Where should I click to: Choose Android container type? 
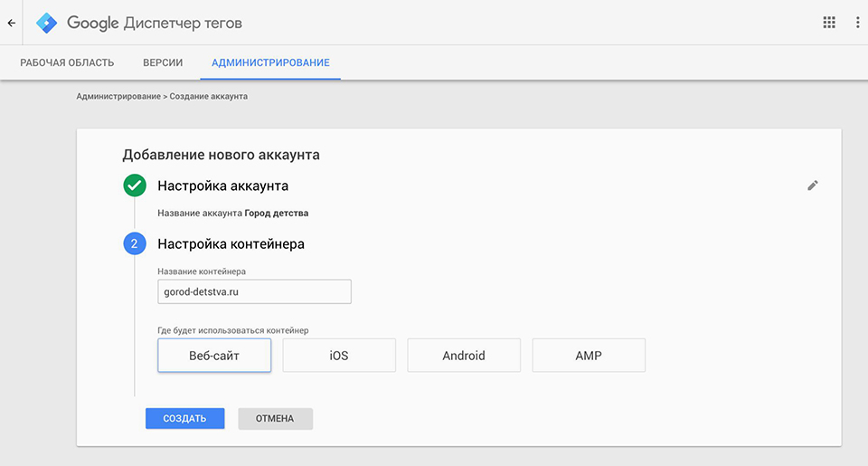[464, 356]
